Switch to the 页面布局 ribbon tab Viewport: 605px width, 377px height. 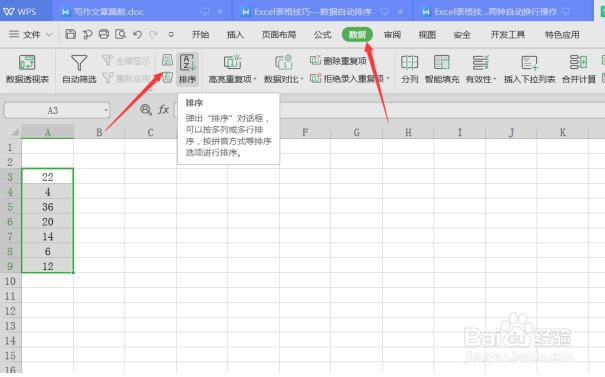pyautogui.click(x=279, y=35)
